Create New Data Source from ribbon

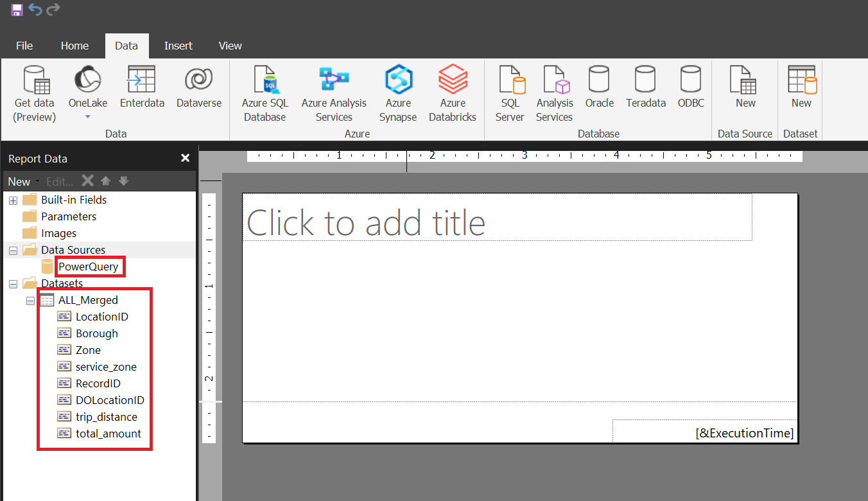click(745, 87)
